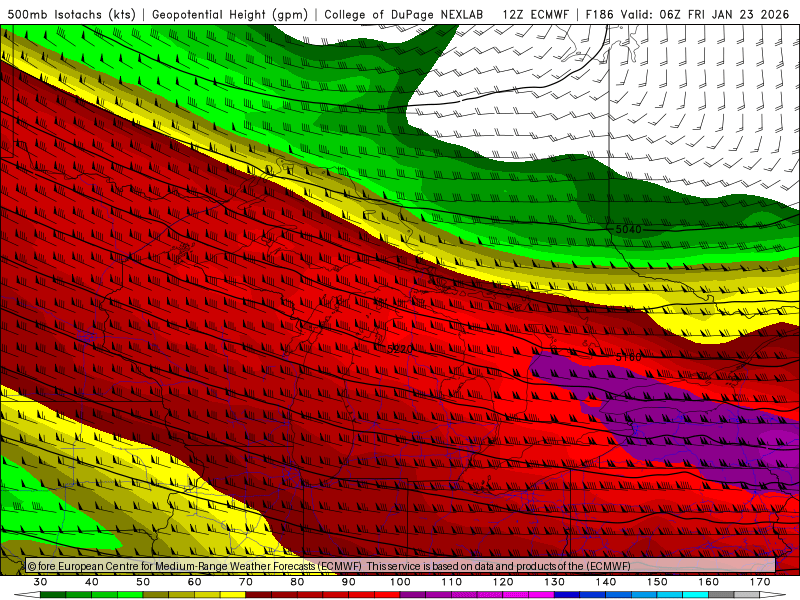
Task: Click the 70 kt colorbar label
Action: [246, 582]
